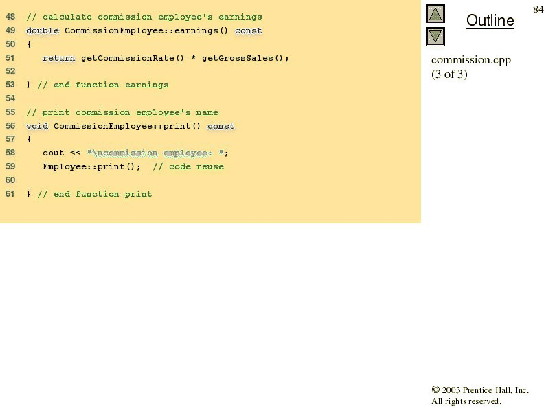Select the commission.cpp filename text

(x=471, y=60)
